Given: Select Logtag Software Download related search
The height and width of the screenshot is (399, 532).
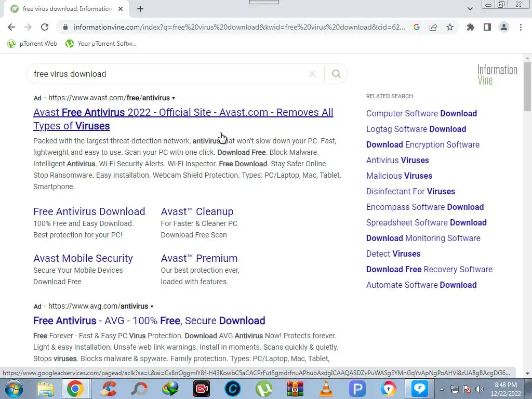Looking at the screenshot, I should pos(416,129).
